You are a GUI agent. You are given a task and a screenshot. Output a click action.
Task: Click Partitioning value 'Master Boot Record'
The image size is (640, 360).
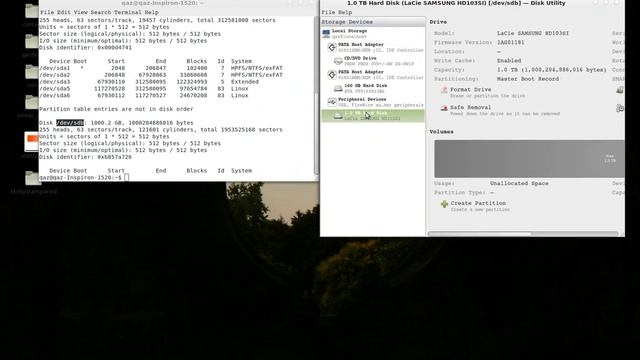coord(528,79)
